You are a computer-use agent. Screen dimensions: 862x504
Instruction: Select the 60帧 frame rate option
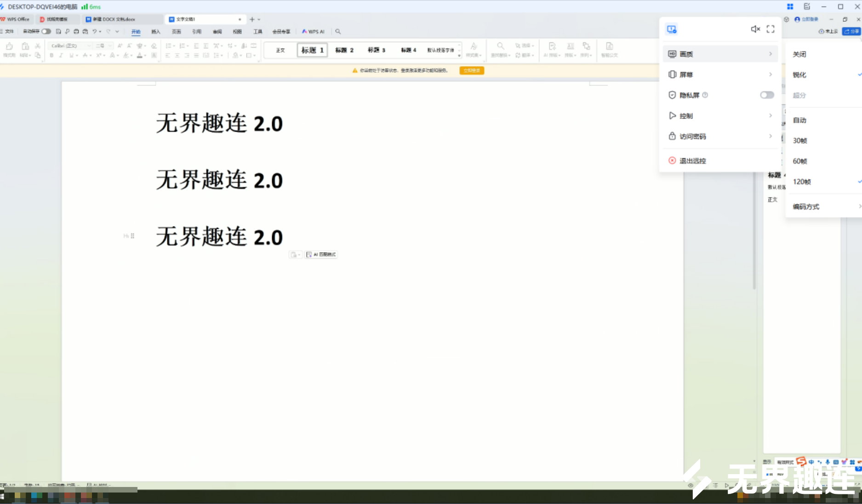tap(800, 161)
